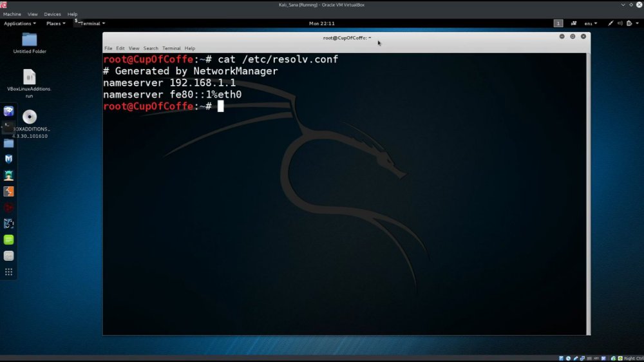
Task: Open the Places menu
Action: coord(56,23)
